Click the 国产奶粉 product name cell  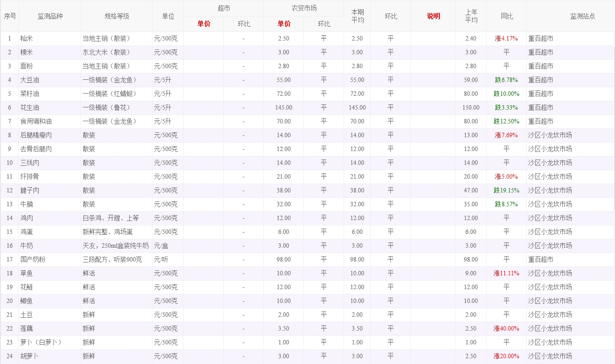(x=33, y=260)
